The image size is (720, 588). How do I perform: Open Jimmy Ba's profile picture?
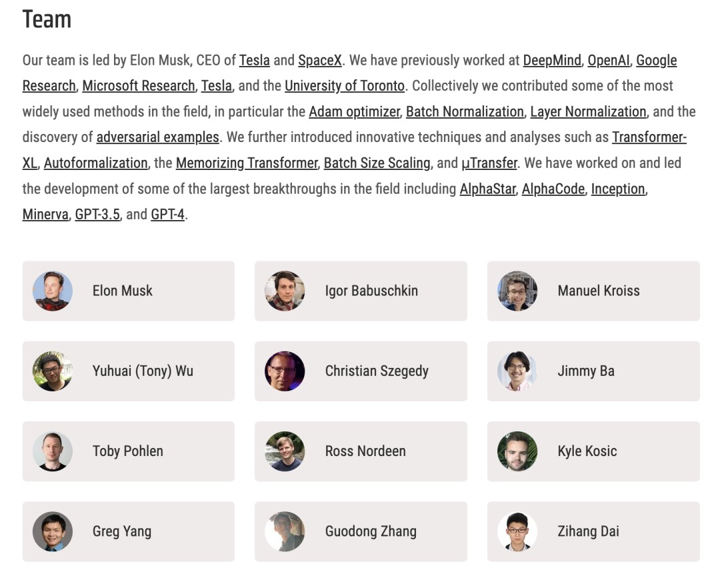click(x=517, y=371)
